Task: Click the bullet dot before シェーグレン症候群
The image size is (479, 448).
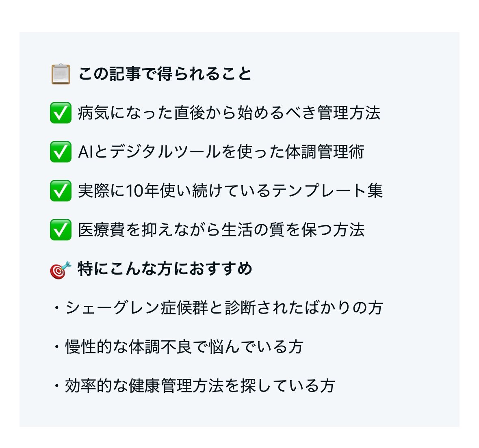Action: coord(56,308)
